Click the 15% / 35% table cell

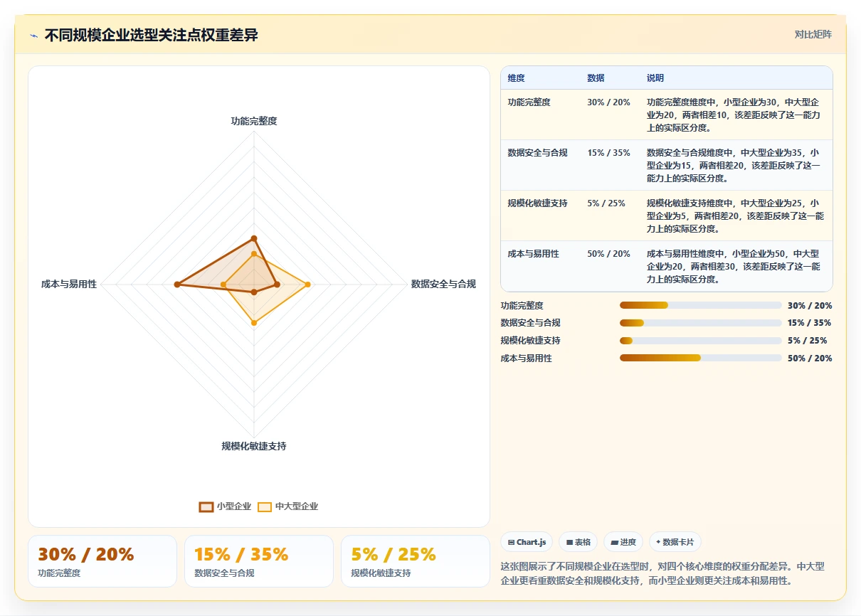pyautogui.click(x=609, y=153)
